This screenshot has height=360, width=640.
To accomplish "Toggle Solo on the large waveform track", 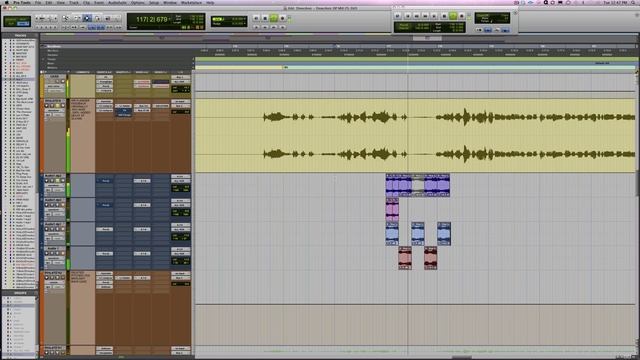I will pos(57,105).
